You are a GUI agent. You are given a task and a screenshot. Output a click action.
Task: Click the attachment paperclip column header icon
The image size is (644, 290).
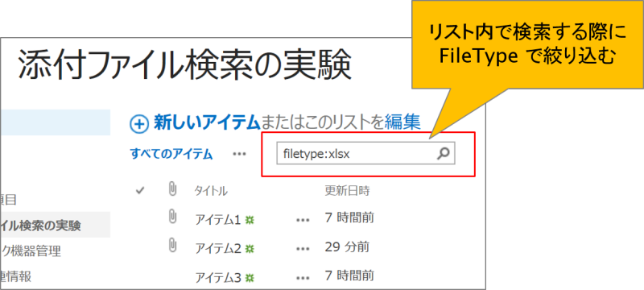pos(172,189)
